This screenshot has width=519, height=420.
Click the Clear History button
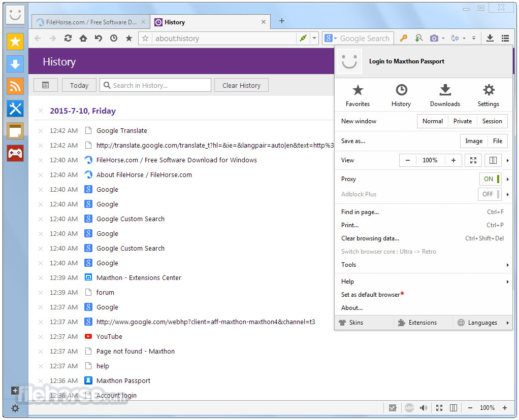click(x=241, y=85)
